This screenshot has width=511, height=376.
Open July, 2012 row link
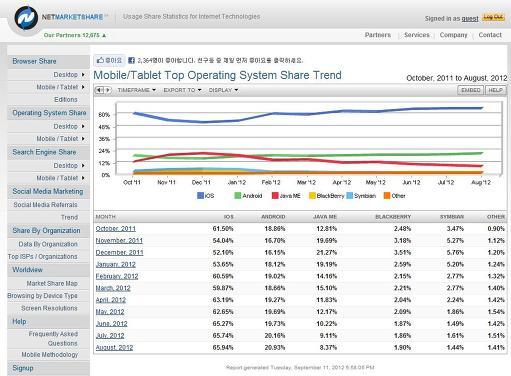coord(110,336)
